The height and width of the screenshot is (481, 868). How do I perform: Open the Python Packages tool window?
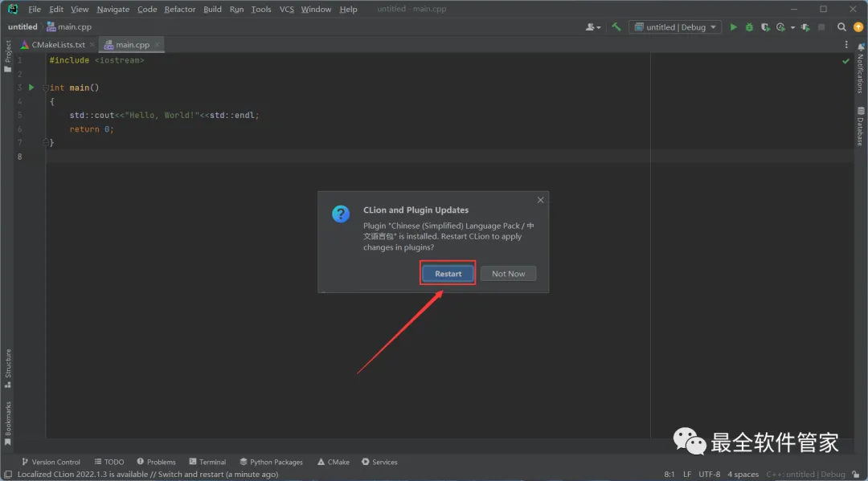pos(272,463)
